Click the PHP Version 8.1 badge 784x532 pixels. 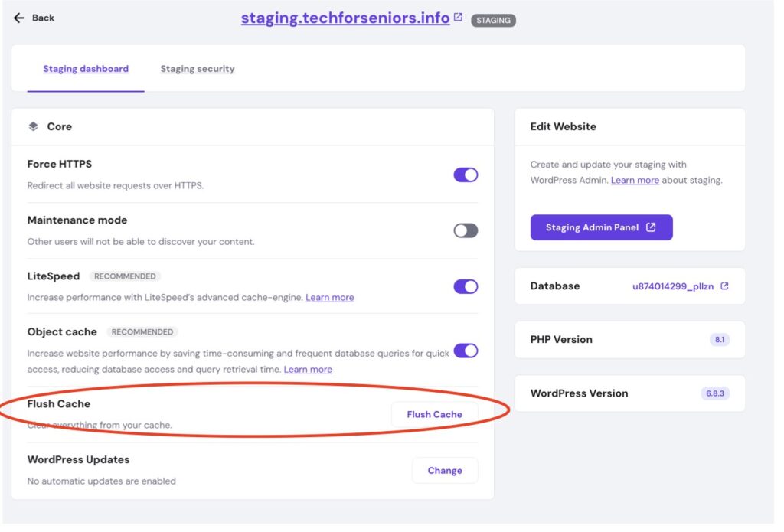click(x=719, y=340)
